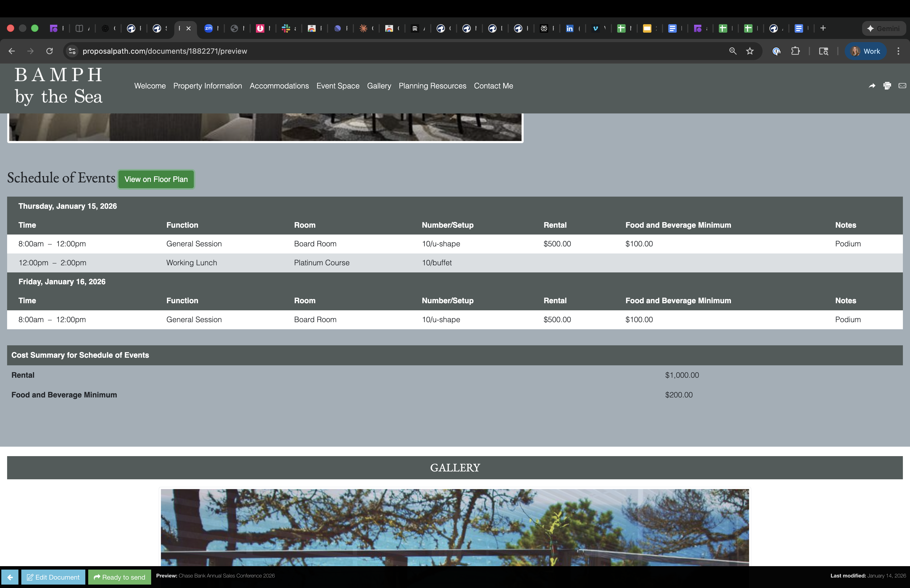Click the View on Floor Plan button
The height and width of the screenshot is (588, 910).
[x=156, y=179]
